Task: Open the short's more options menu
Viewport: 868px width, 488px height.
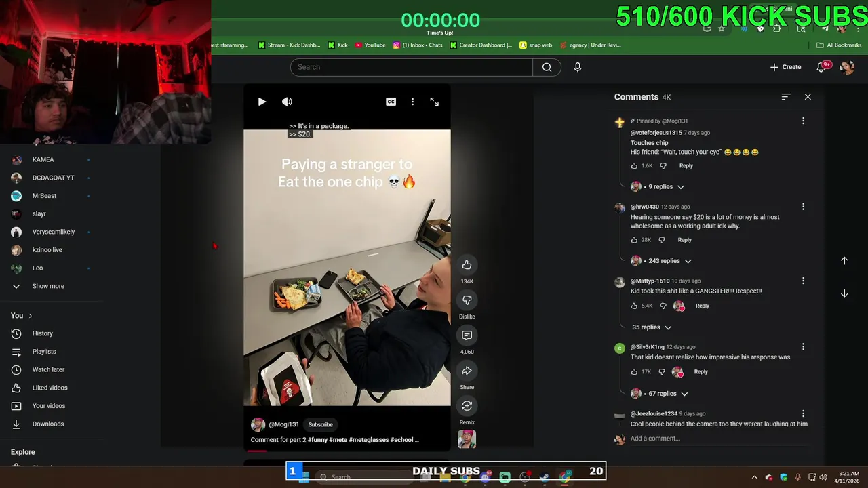Action: (x=412, y=102)
